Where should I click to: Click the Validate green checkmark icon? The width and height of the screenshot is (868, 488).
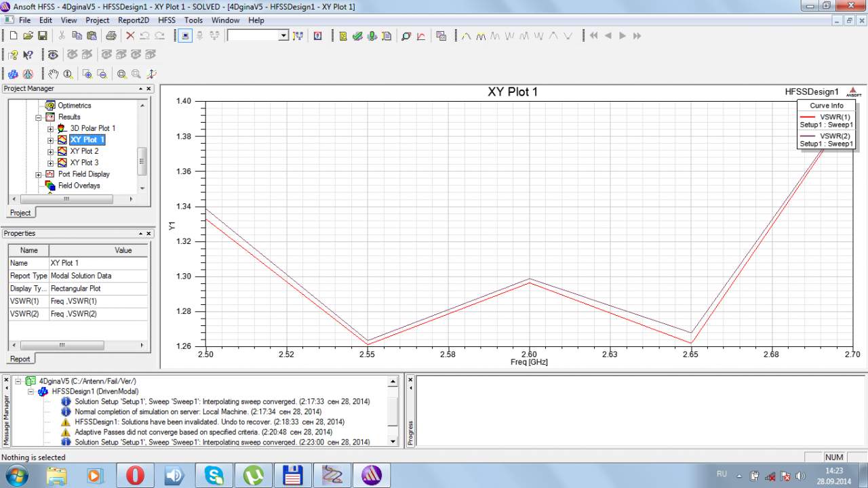pyautogui.click(x=357, y=36)
